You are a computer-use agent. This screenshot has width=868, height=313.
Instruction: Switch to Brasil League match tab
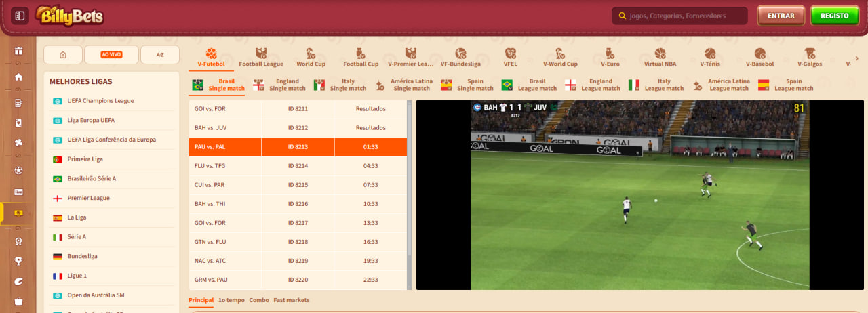pyautogui.click(x=529, y=85)
